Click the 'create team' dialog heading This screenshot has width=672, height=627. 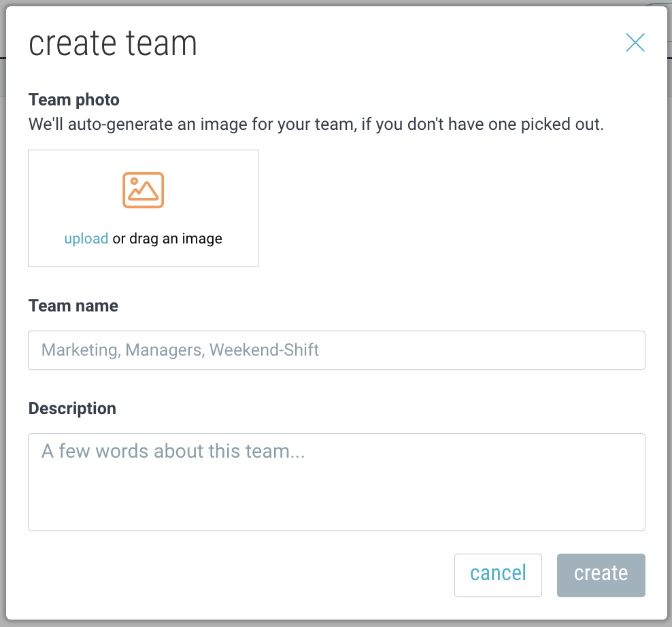(113, 44)
